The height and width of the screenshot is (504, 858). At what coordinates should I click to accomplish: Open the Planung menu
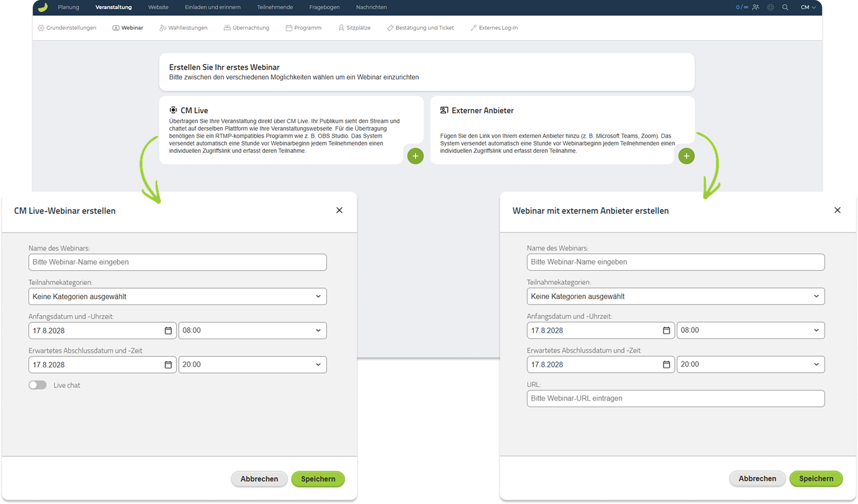pyautogui.click(x=68, y=7)
